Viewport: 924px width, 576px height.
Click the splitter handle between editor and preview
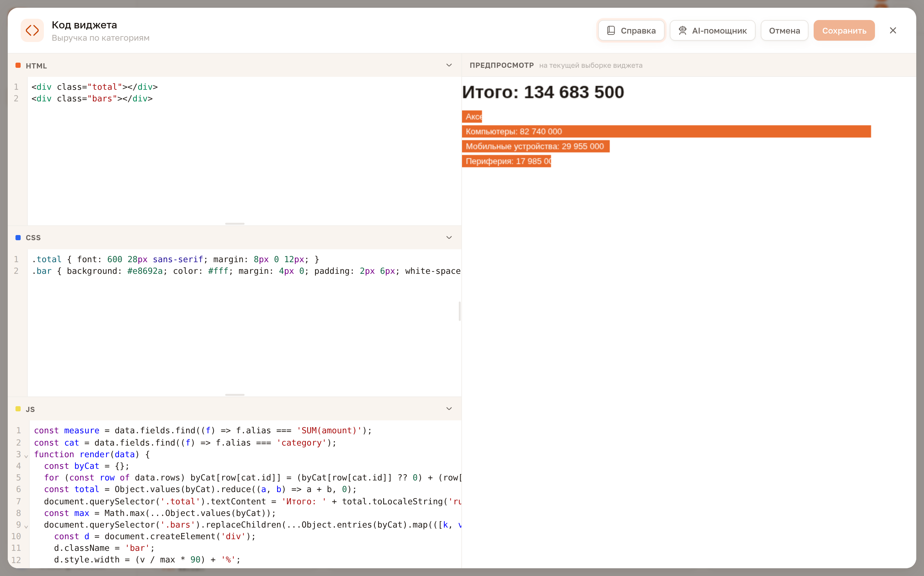pyautogui.click(x=460, y=311)
